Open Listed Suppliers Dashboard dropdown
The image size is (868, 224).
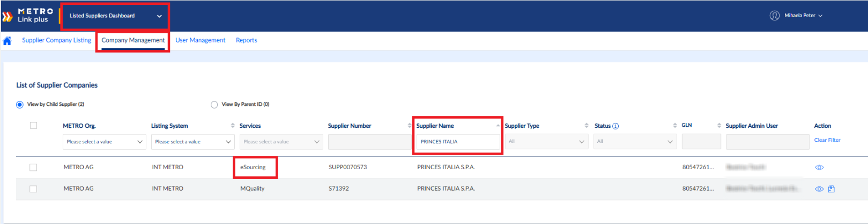click(x=115, y=16)
